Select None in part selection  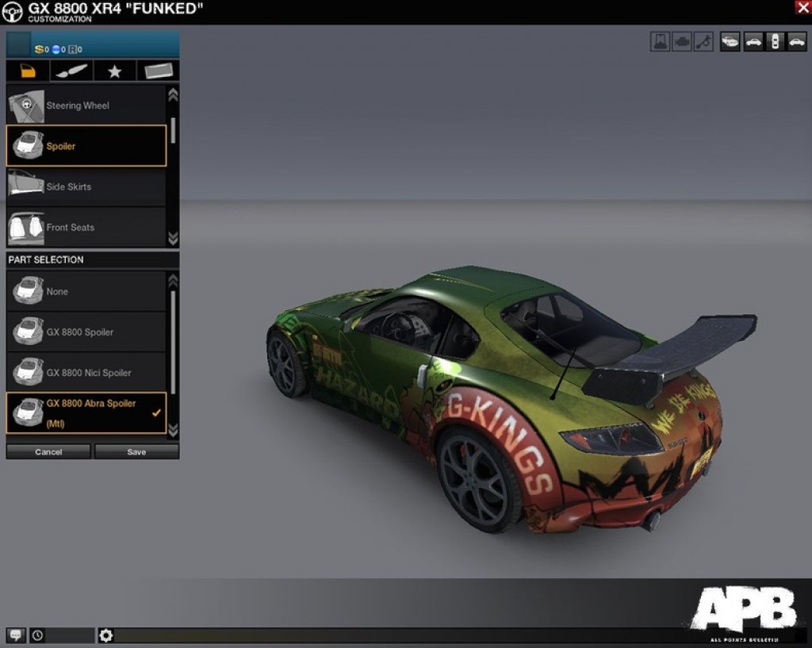(x=86, y=292)
